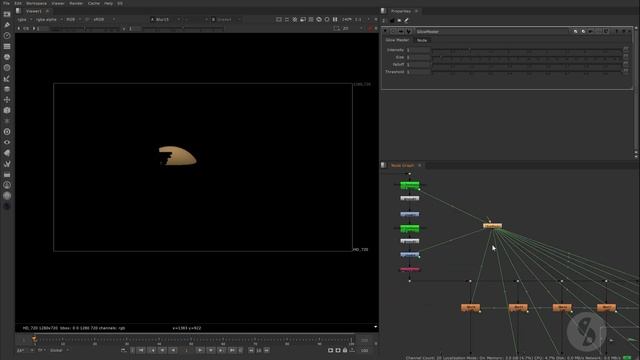Toggle Falloff animation menu button

pos(626,64)
